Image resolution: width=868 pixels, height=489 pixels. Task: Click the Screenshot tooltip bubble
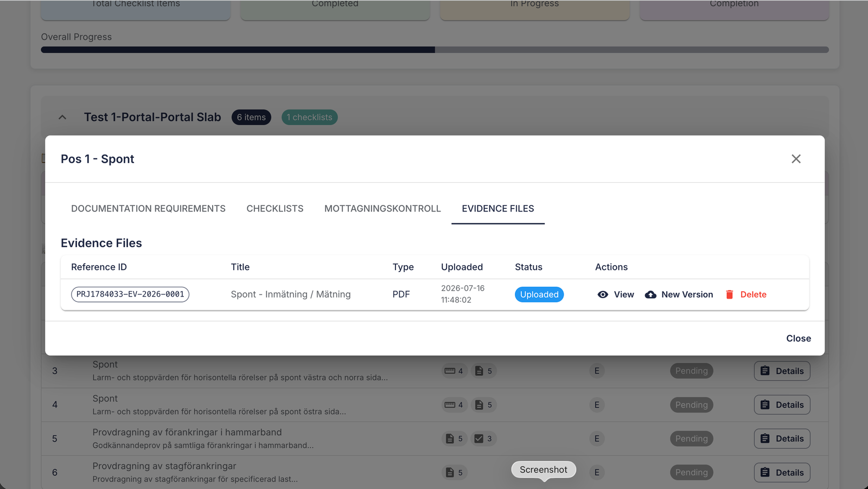point(544,469)
